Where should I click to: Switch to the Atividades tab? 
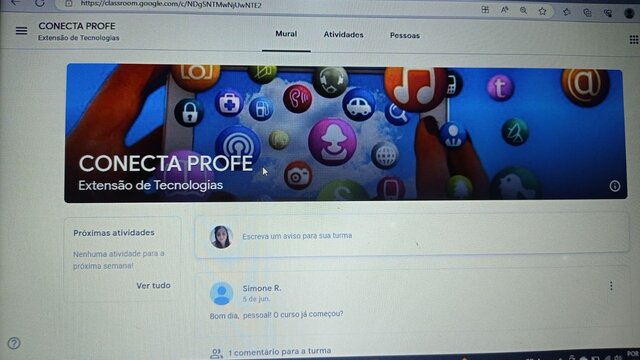(343, 35)
